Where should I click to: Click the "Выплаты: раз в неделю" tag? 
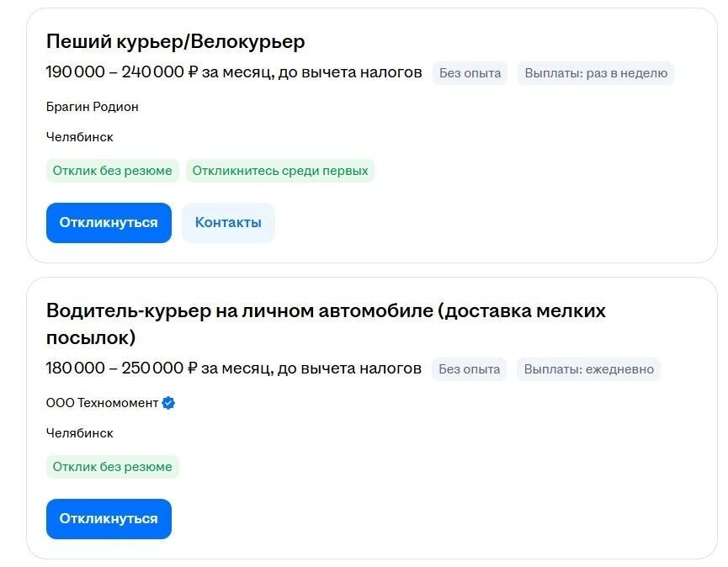595,73
